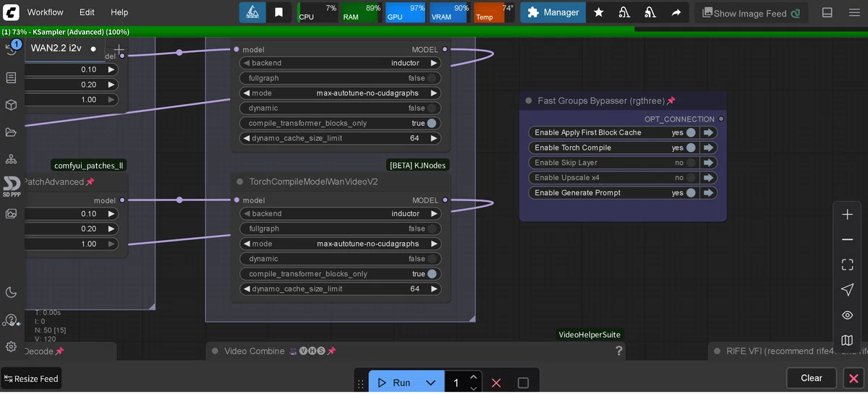
Task: Toggle Enable Upscale x4 switch
Action: pyautogui.click(x=692, y=178)
